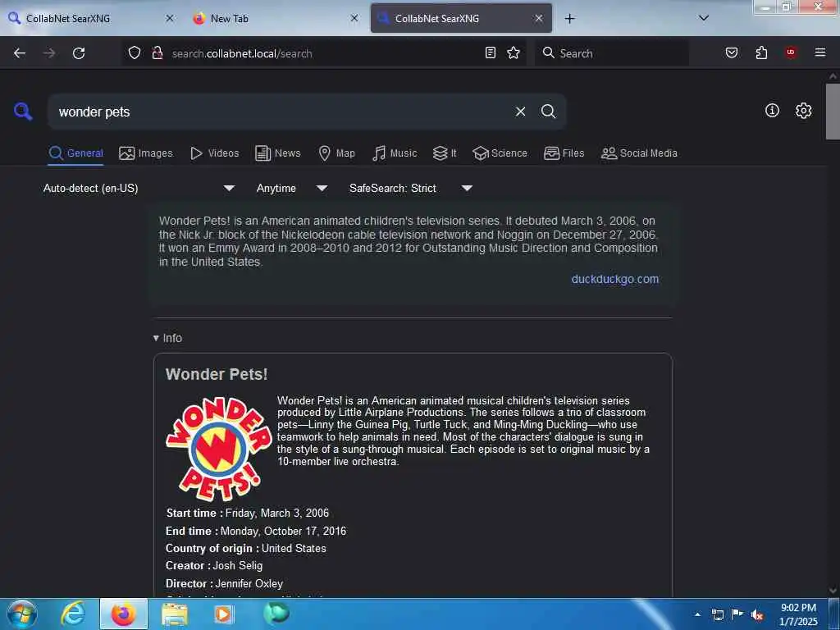This screenshot has width=840, height=630.
Task: List all tabs dropdown chevron
Action: 704,18
